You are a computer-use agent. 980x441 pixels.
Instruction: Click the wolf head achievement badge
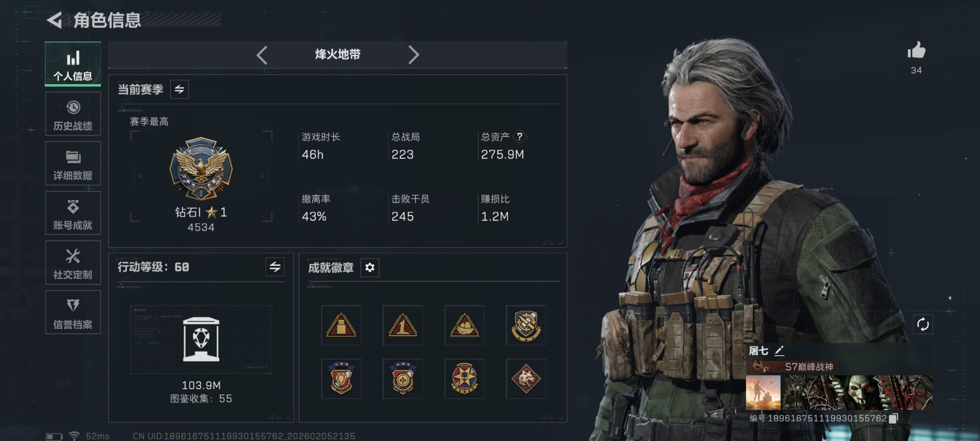tap(526, 379)
